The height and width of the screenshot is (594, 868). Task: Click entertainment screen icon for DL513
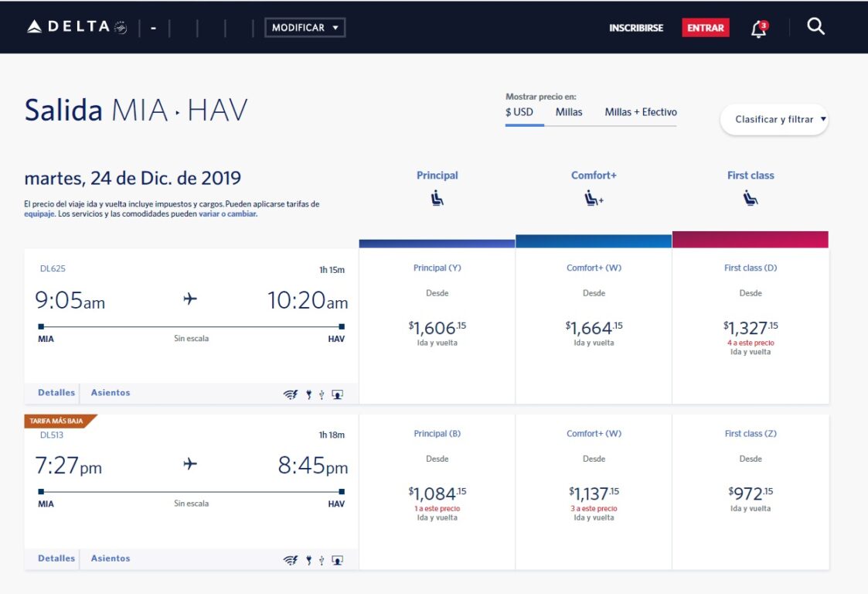[x=337, y=560]
